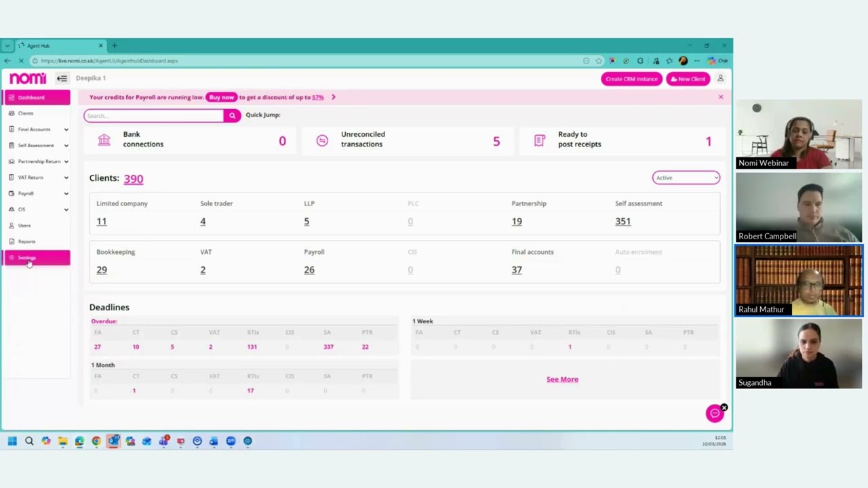Open the browser Chat sidebar
Image resolution: width=868 pixels, height=488 pixels.
point(718,60)
